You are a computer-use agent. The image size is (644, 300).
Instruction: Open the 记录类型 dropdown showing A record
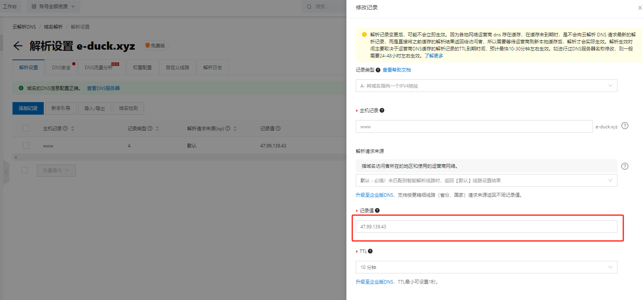486,86
